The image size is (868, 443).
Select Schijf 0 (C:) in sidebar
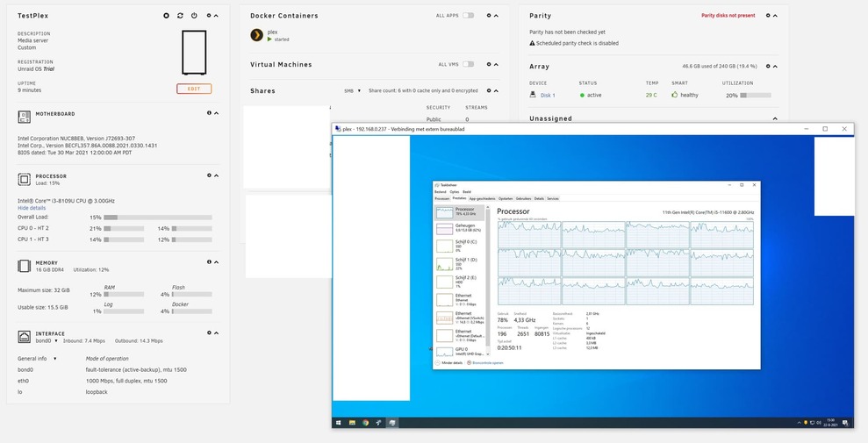tap(460, 247)
